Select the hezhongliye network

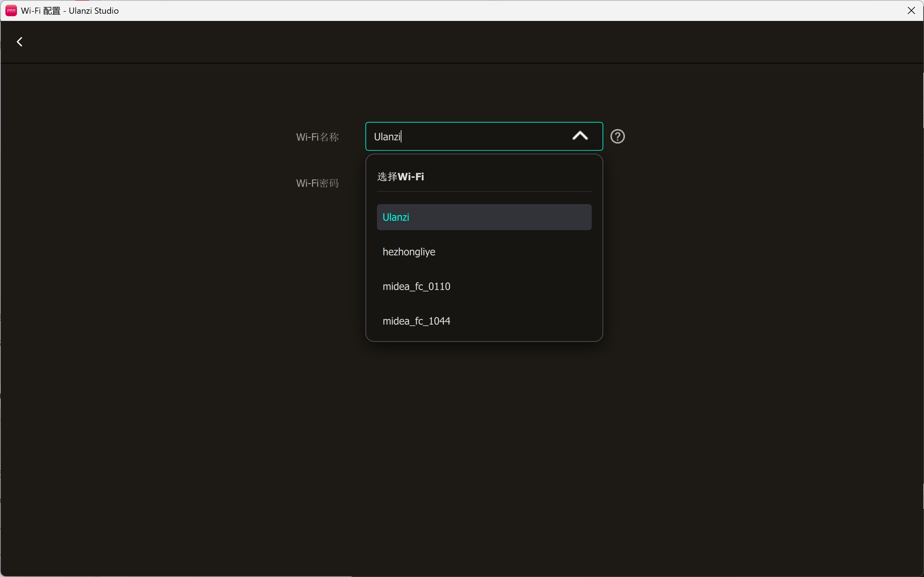coord(484,252)
